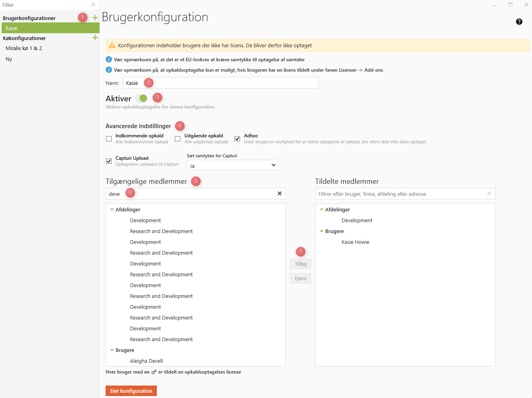Clear the Tildelte medlemmer filter field
This screenshot has height=398, width=532.
click(x=489, y=193)
